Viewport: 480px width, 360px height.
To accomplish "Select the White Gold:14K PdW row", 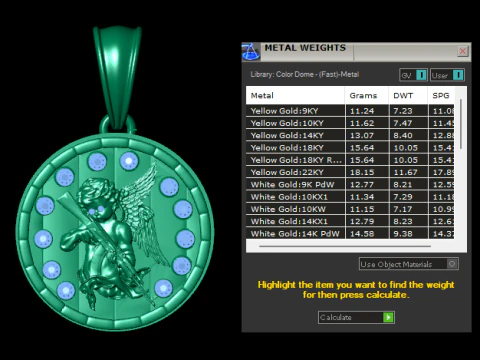I will tap(350, 234).
